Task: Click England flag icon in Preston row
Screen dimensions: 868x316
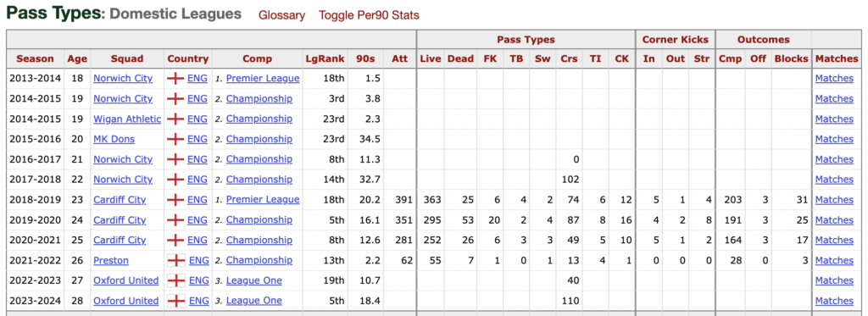Action: pos(176,261)
